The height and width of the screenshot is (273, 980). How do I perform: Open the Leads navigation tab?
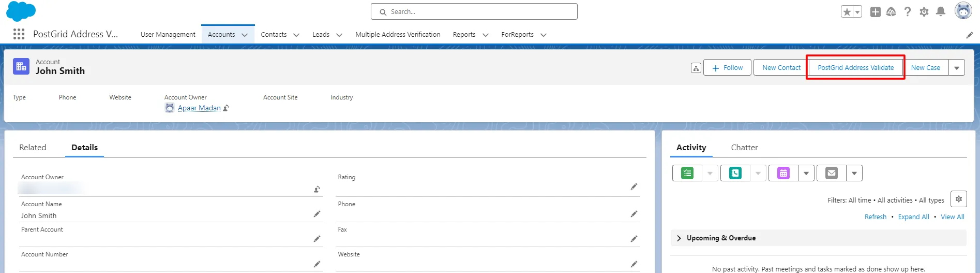click(321, 35)
